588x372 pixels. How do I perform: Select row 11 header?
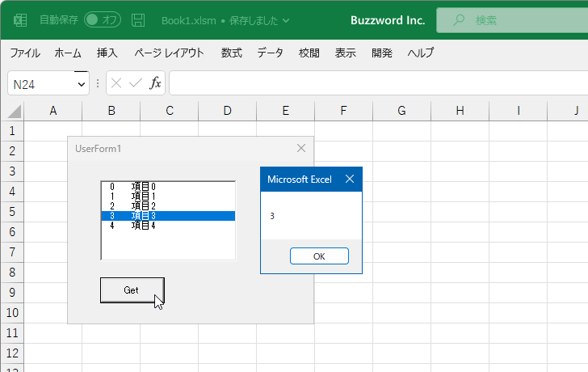tap(12, 333)
